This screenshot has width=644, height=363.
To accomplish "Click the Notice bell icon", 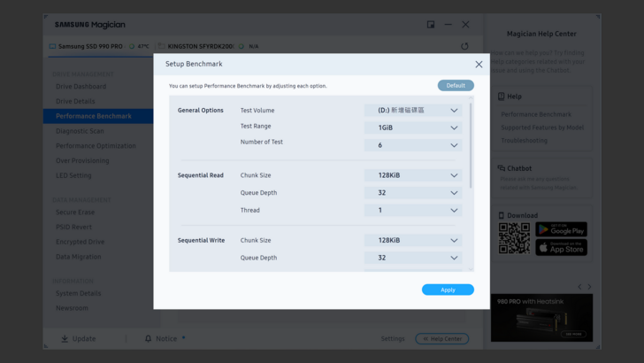I will pyautogui.click(x=149, y=339).
